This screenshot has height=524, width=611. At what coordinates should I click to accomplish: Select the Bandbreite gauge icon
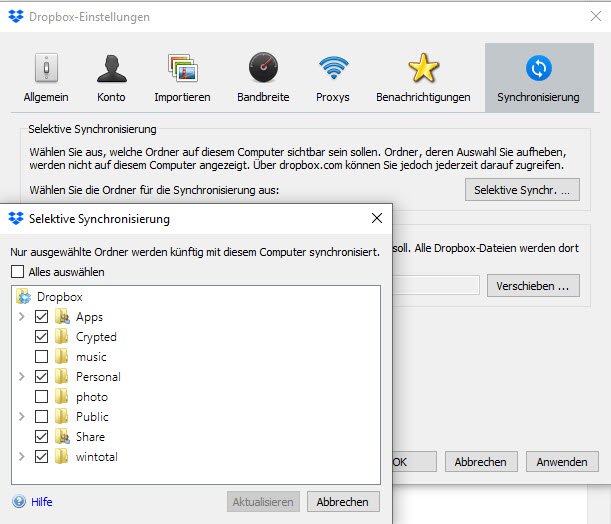point(263,67)
